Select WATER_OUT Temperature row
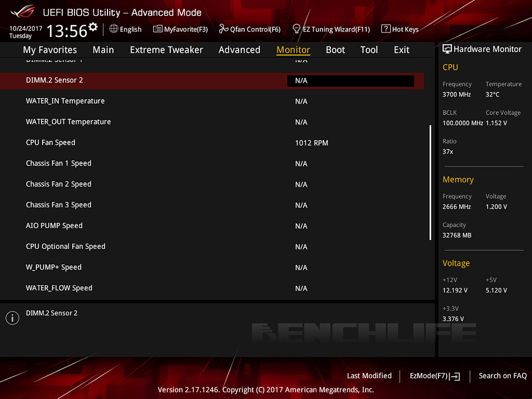Image resolution: width=532 pixels, height=399 pixels. click(x=212, y=122)
